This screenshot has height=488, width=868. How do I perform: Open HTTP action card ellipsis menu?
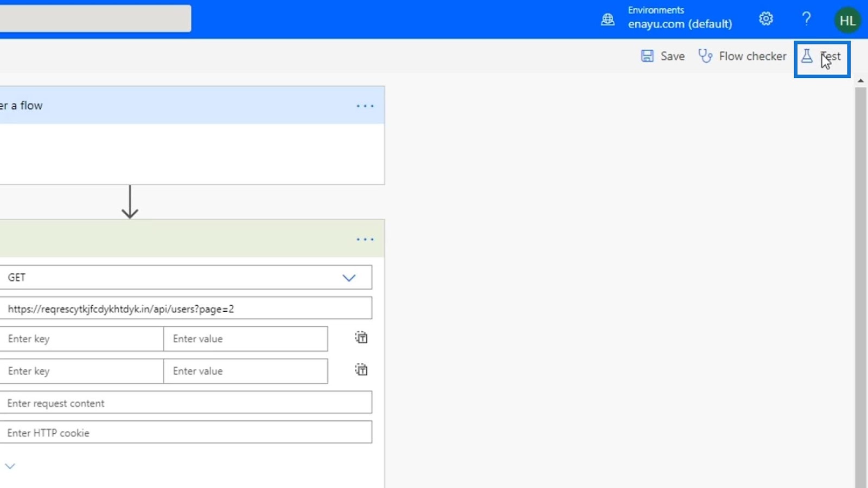(x=365, y=239)
